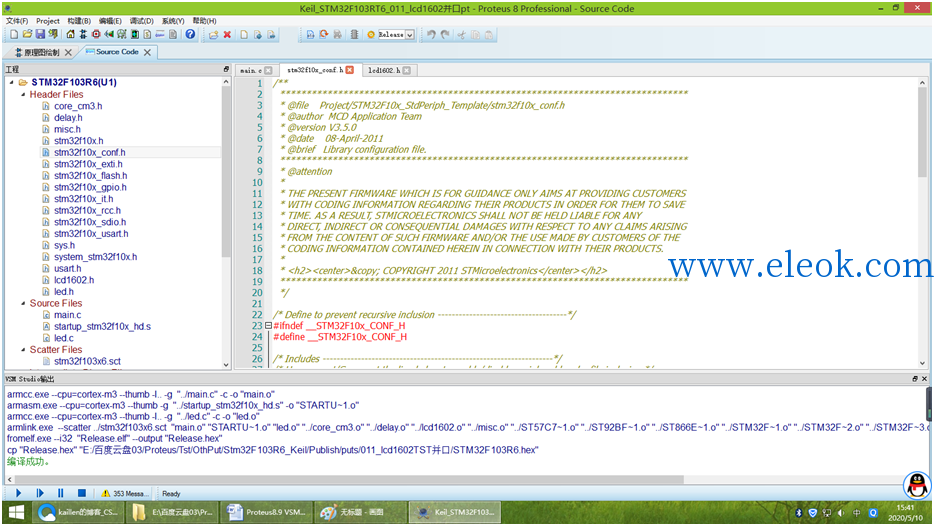934x527 pixels.
Task: Open the Schematic Capture icon in toolbar
Action: (83, 35)
